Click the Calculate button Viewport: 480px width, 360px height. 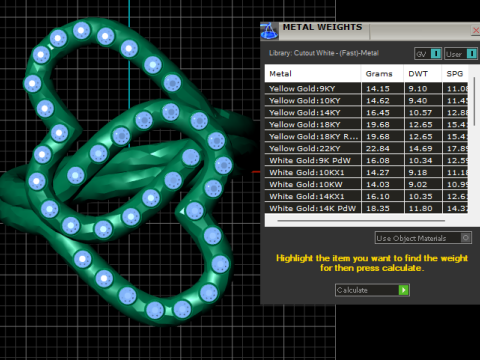(372, 290)
